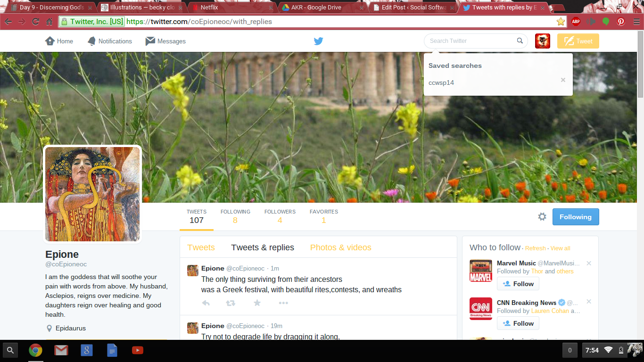Open Google Docs from the shelf
644x362 pixels.
point(112,350)
